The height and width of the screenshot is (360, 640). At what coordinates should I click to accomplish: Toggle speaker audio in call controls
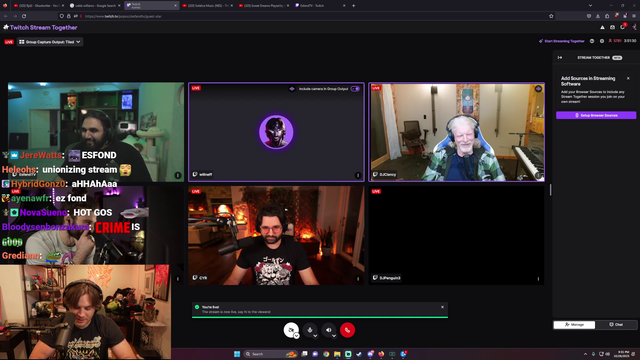pos(329,330)
